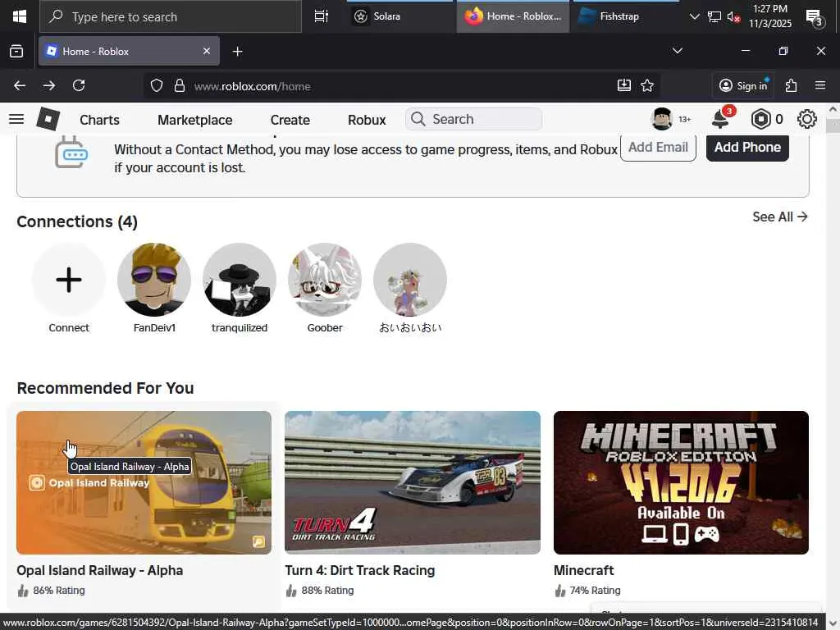Click the muted volume tray icon
The image size is (840, 630).
tap(734, 17)
